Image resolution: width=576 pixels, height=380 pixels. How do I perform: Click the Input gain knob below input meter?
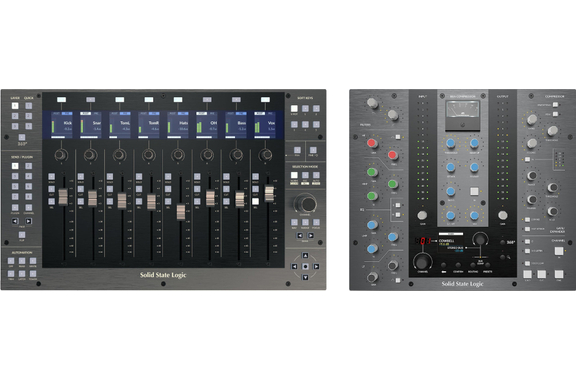click(x=422, y=215)
